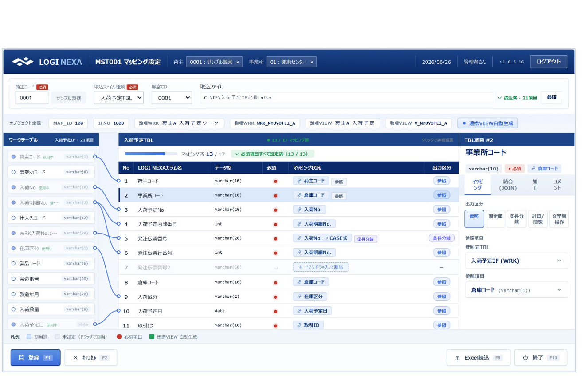Expand the 参照項目 dropdown showing 倉庫コード

tap(517, 290)
